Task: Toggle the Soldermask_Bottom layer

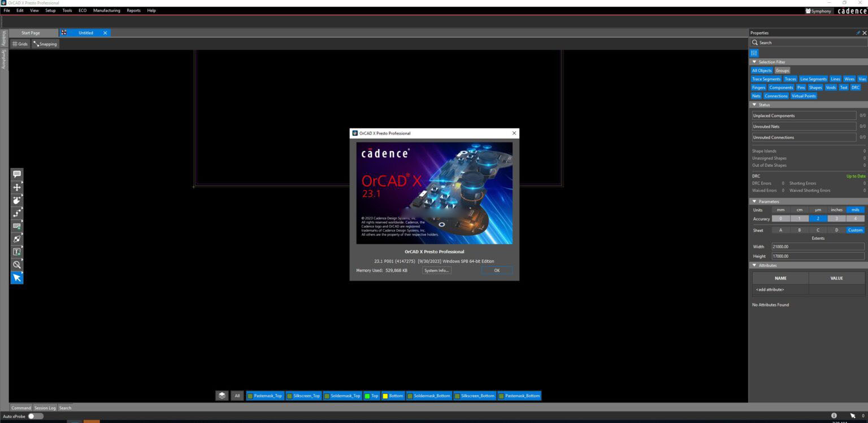Action: (x=428, y=396)
